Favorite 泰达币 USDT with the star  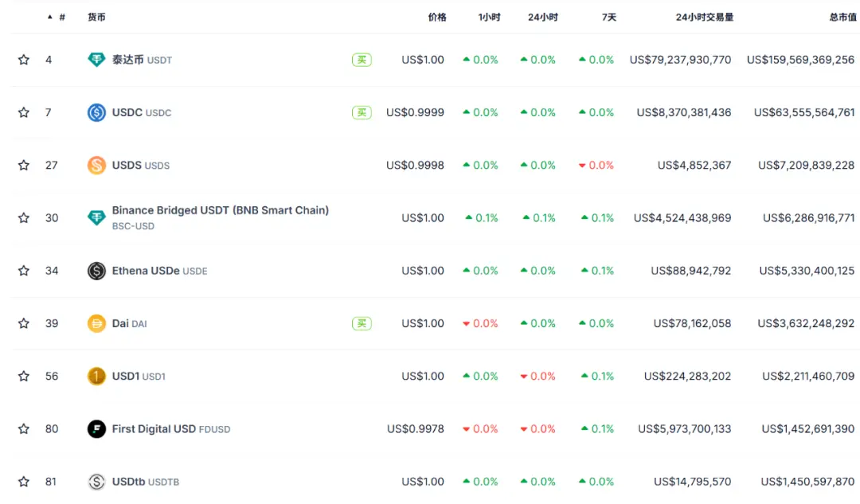click(24, 60)
